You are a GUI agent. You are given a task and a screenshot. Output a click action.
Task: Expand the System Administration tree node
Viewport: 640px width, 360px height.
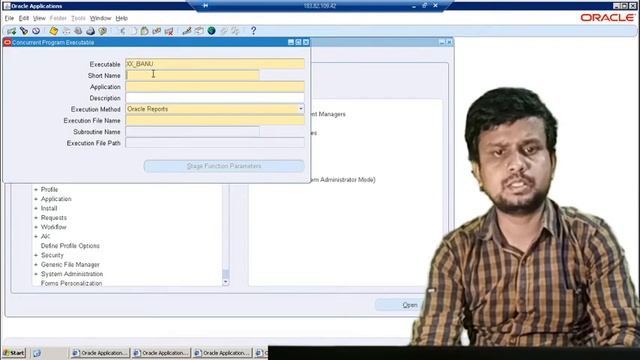click(x=36, y=274)
